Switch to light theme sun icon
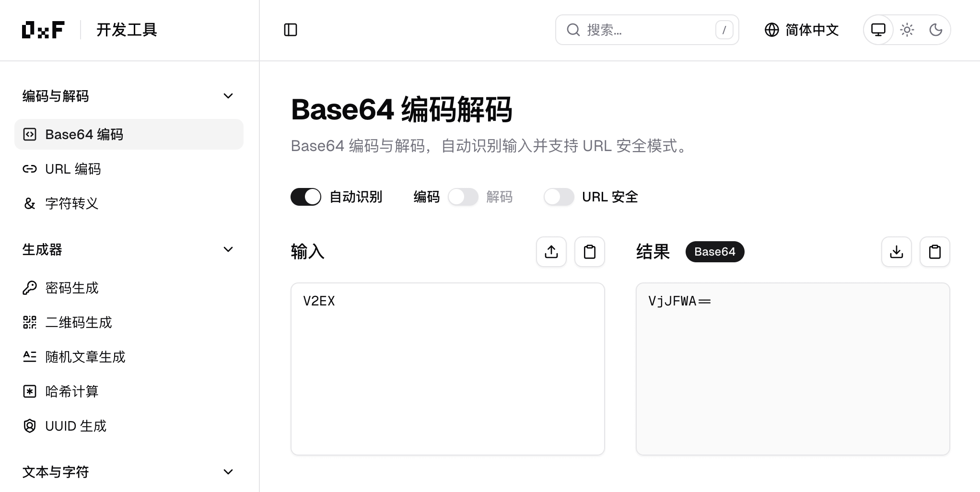The image size is (980, 492). pos(907,30)
